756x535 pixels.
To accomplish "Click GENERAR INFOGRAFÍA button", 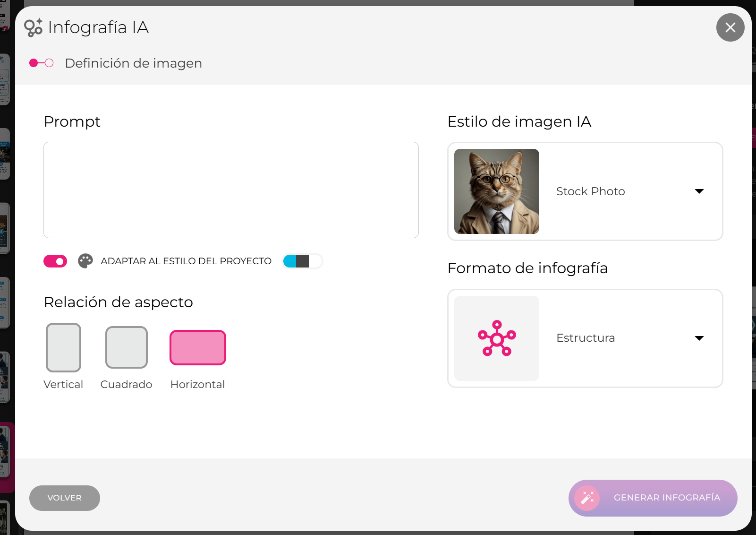I will click(653, 498).
